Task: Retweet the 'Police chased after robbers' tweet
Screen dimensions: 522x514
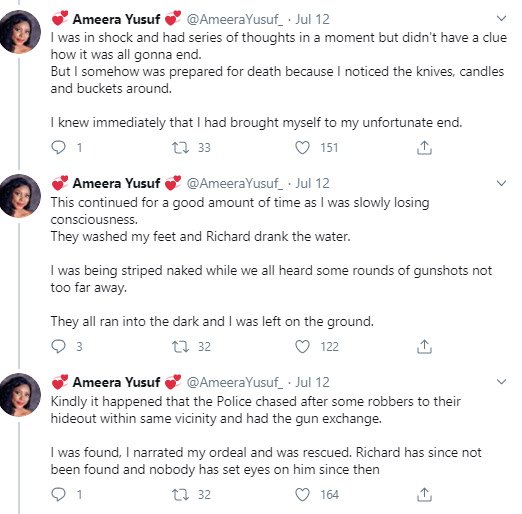Action: (x=180, y=495)
